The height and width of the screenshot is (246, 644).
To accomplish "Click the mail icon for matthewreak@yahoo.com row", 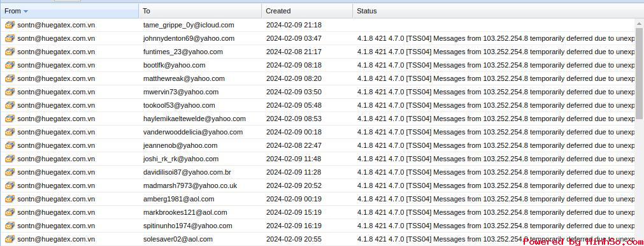I will pyautogui.click(x=10, y=78).
